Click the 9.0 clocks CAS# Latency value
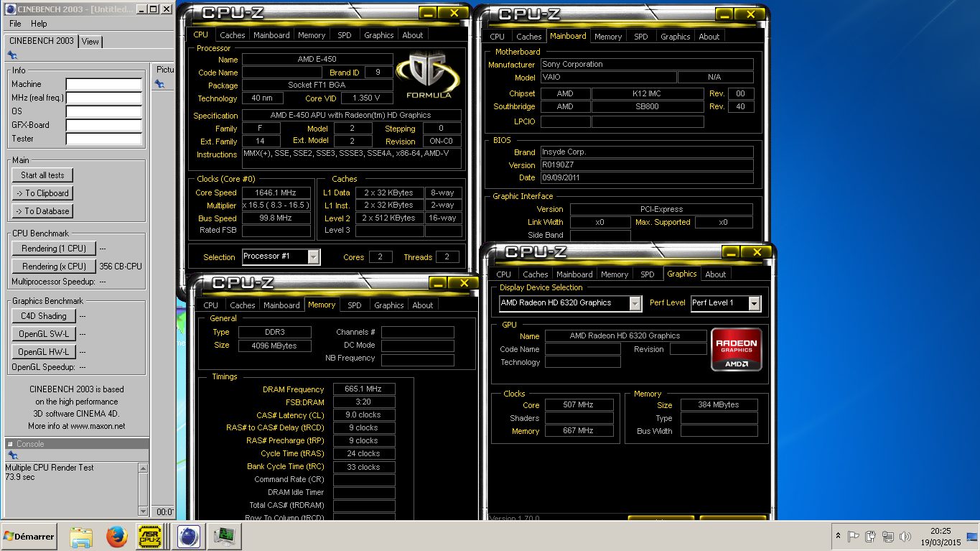Image resolution: width=980 pixels, height=551 pixels. pos(363,415)
